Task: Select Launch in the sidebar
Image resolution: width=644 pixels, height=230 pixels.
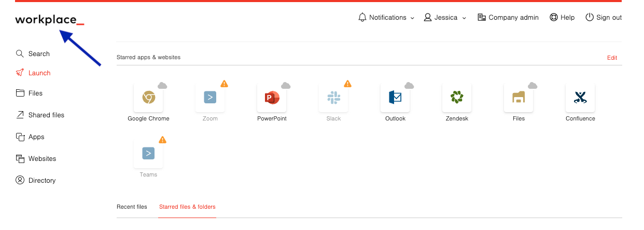Action: tap(39, 73)
